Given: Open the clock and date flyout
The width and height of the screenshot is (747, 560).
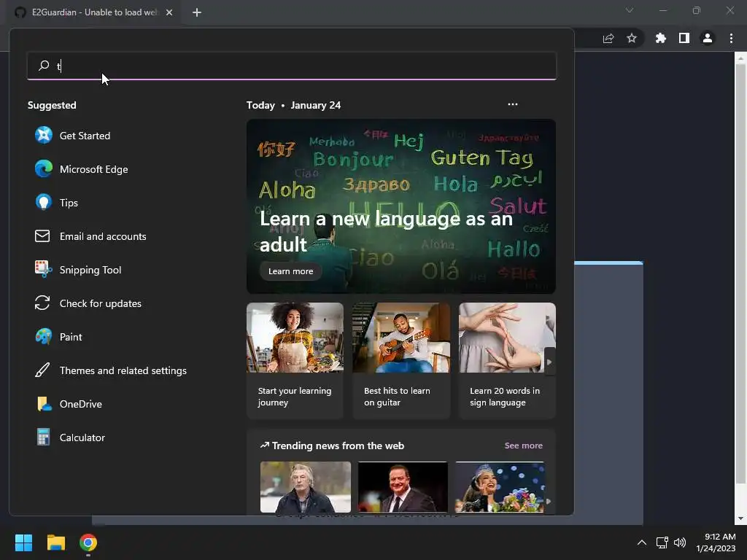Looking at the screenshot, I should (x=716, y=542).
